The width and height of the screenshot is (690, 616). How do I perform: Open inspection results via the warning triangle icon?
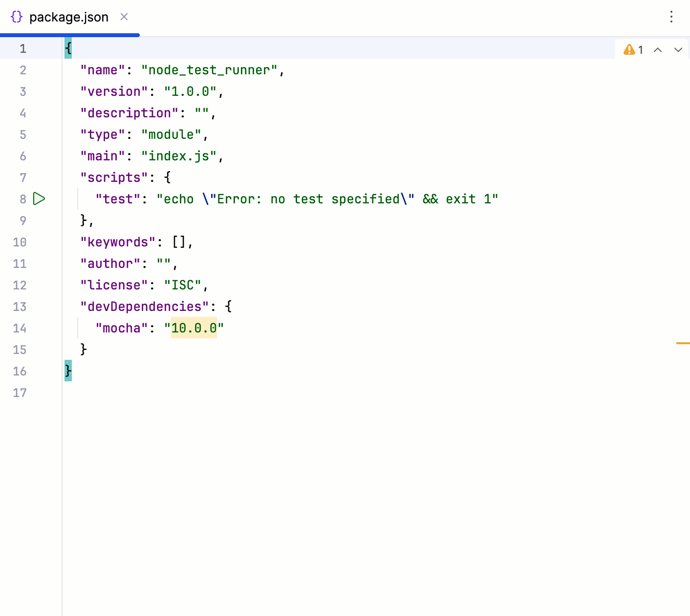tap(629, 49)
